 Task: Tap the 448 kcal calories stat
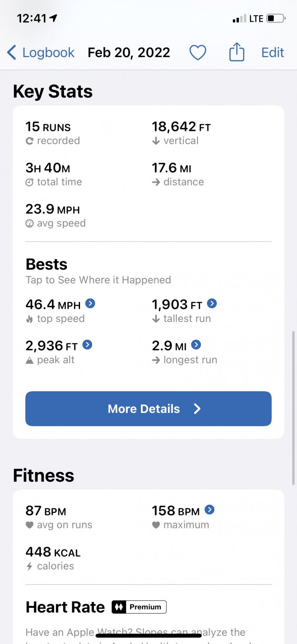53,558
